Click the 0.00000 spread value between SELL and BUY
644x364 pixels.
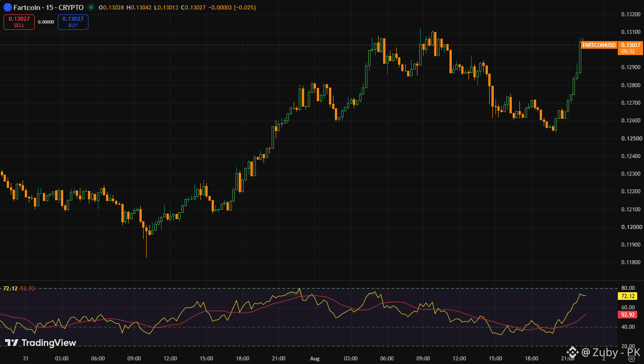point(46,22)
